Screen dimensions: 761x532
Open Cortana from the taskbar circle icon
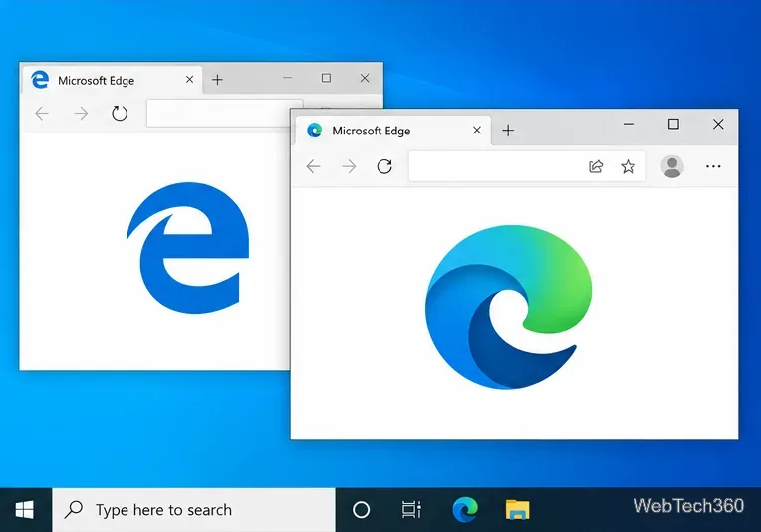coord(362,510)
